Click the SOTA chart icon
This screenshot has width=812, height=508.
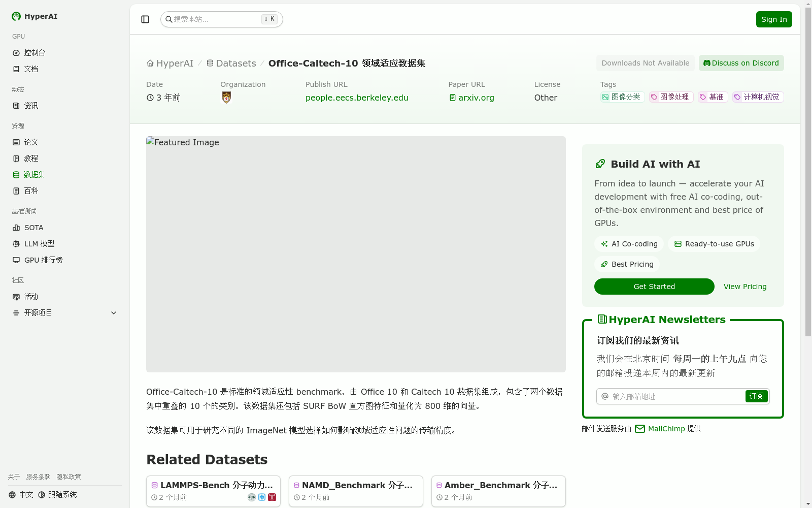coord(16,228)
